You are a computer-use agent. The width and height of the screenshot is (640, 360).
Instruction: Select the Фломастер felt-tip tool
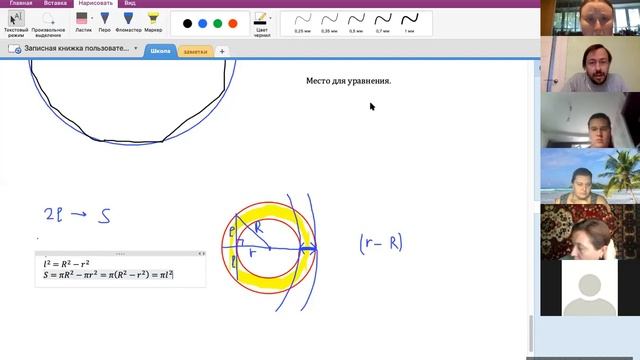coord(128,22)
